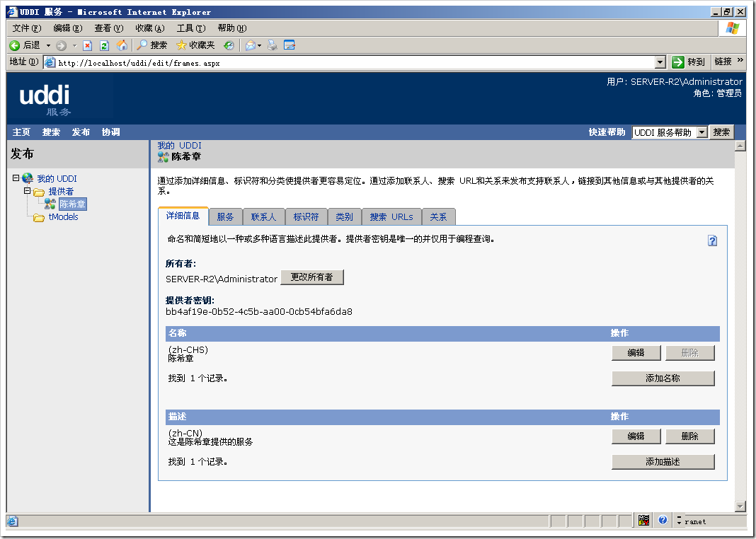Open the Mail dropdown arrow
Screen dimensions: 756x539
[x=259, y=46]
